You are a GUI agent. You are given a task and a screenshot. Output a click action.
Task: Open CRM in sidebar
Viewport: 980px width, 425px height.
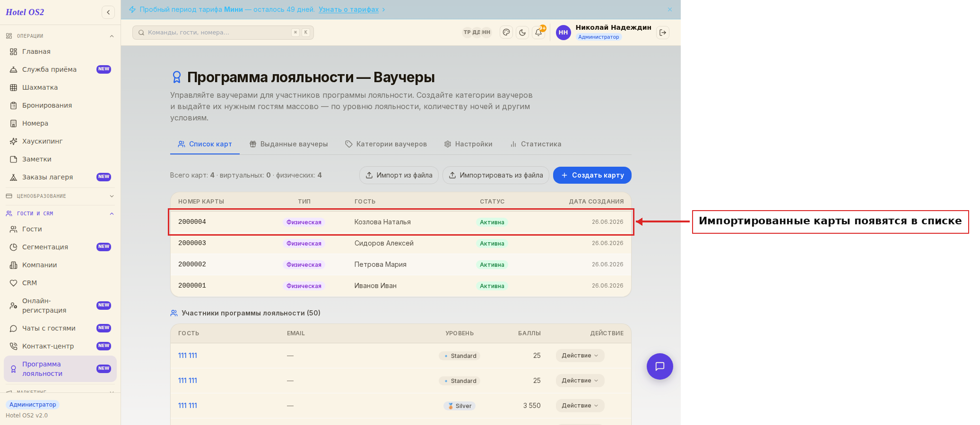click(60, 283)
